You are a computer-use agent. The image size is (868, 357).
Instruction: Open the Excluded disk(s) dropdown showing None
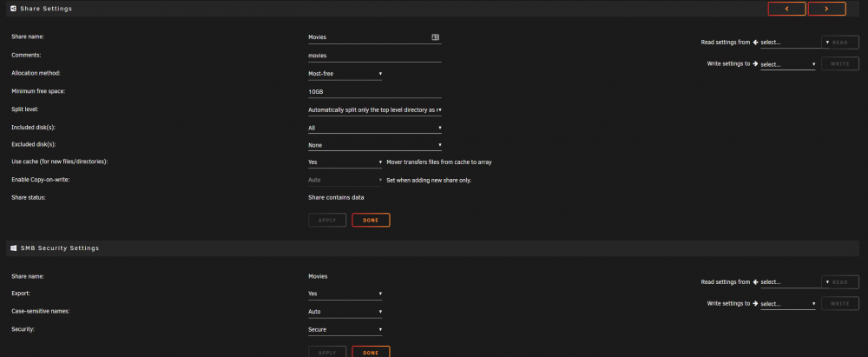[375, 145]
